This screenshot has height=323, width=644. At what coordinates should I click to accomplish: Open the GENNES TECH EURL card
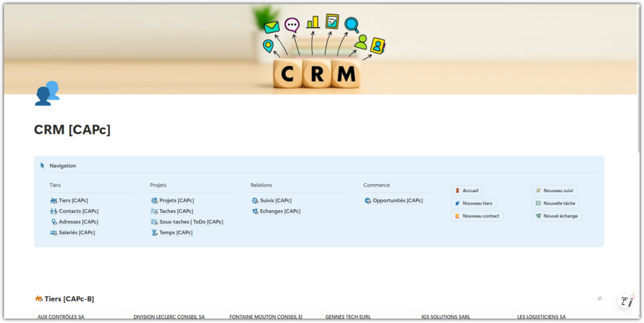point(367,315)
